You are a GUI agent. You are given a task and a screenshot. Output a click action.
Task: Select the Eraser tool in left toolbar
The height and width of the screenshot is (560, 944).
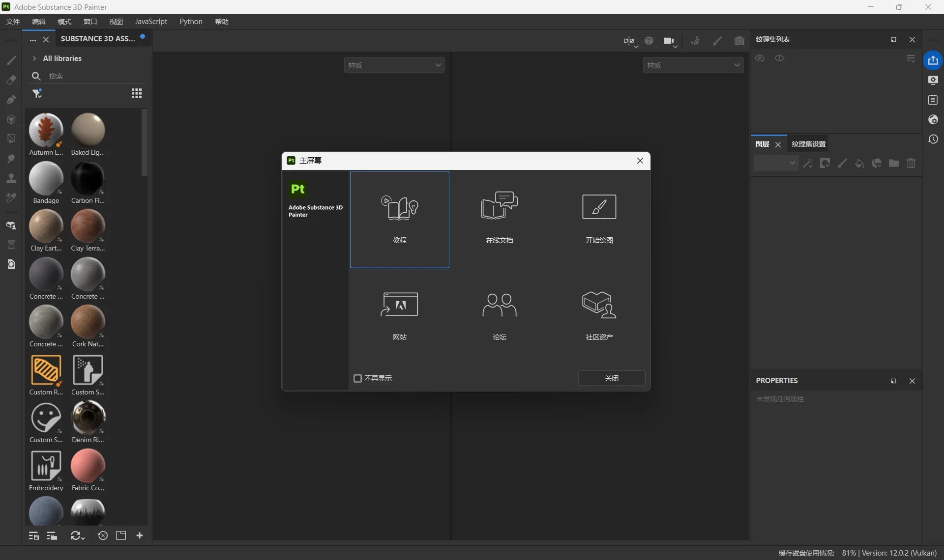[11, 80]
